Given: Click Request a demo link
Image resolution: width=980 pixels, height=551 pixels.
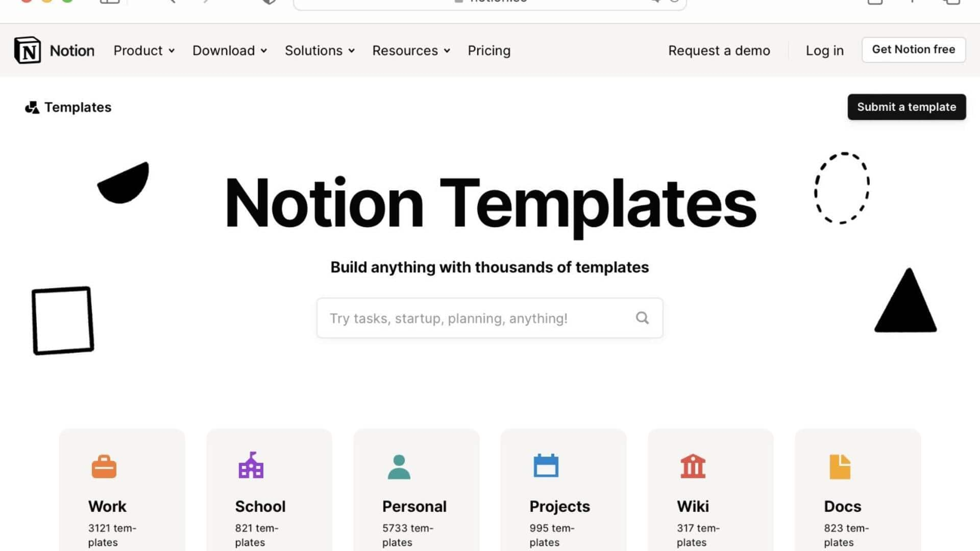Looking at the screenshot, I should click(719, 50).
